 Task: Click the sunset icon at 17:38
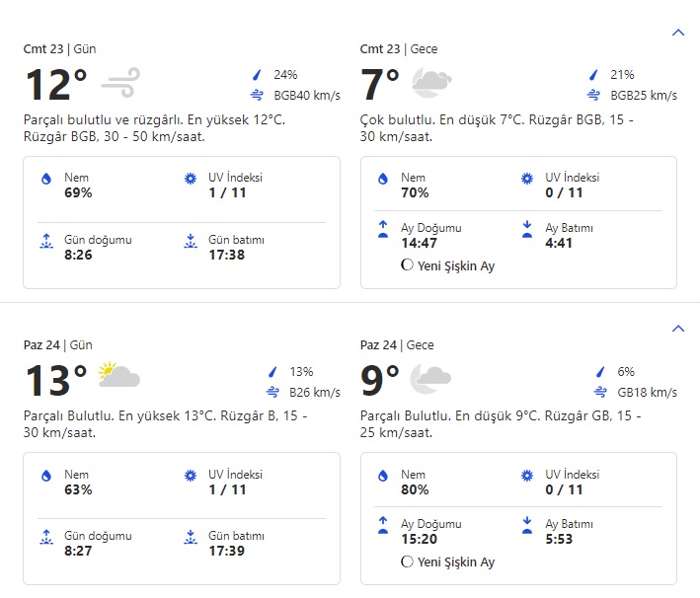[x=191, y=241]
